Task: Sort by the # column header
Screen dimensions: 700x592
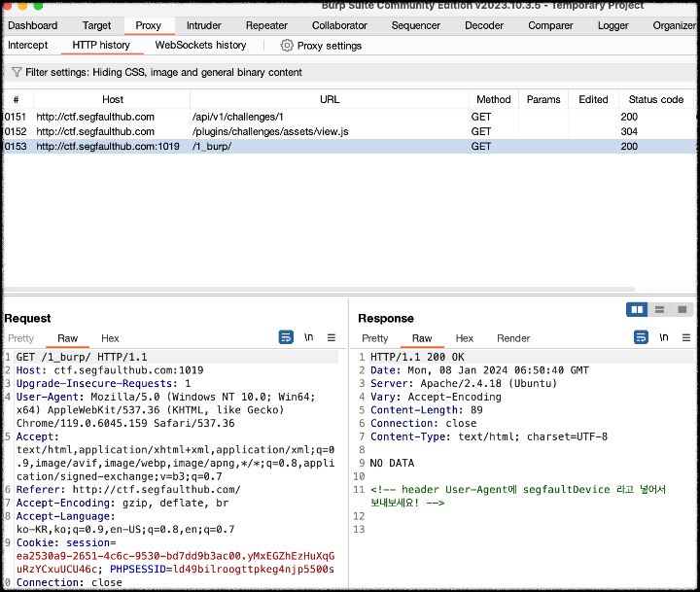Action: point(17,99)
